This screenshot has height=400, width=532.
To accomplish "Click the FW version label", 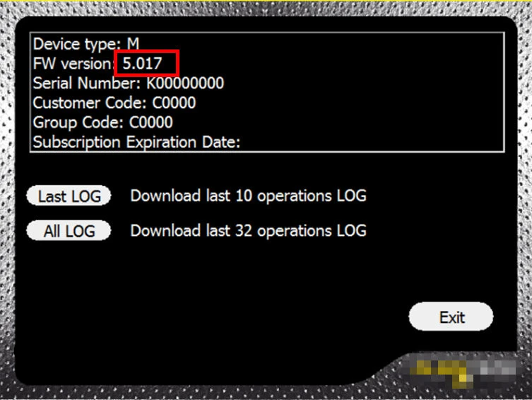I will coord(72,64).
